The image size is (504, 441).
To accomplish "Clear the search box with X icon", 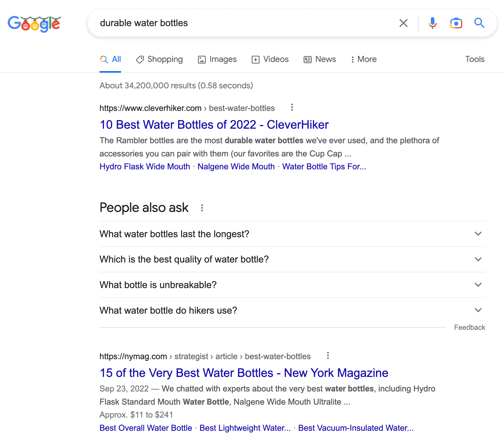I will 403,23.
